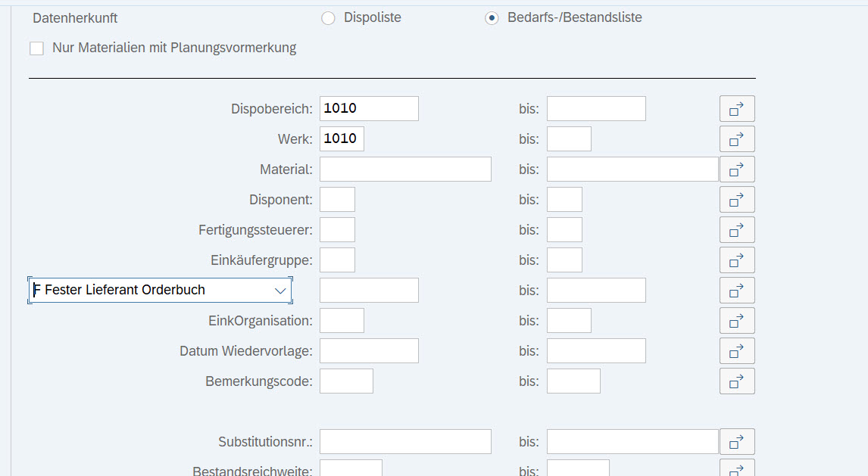Click the Material 'bis' upper range field

(632, 170)
